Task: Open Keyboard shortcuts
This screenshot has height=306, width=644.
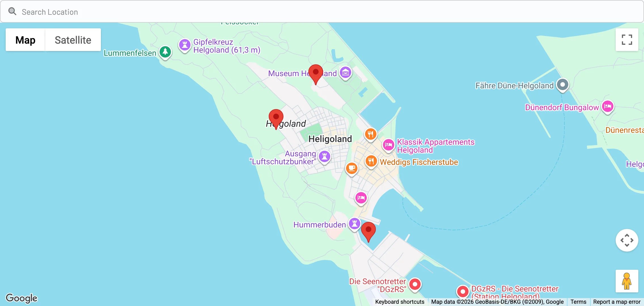Action: click(x=400, y=302)
